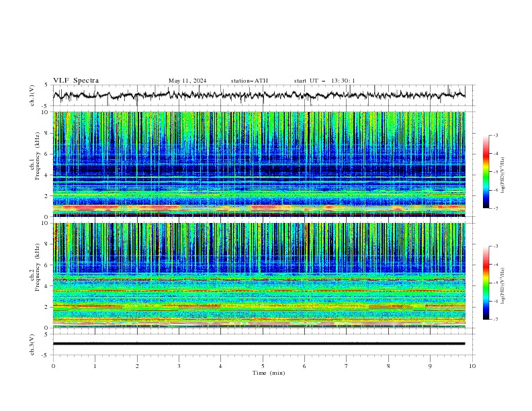Click the lower colorbar "log(PSD)(V²/Hz)" label

(x=503, y=286)
